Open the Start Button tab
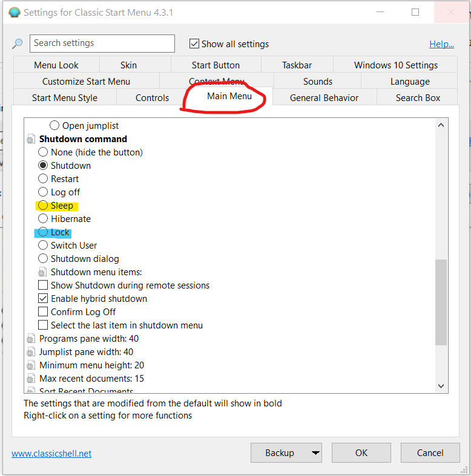The height and width of the screenshot is (476, 471). point(216,65)
